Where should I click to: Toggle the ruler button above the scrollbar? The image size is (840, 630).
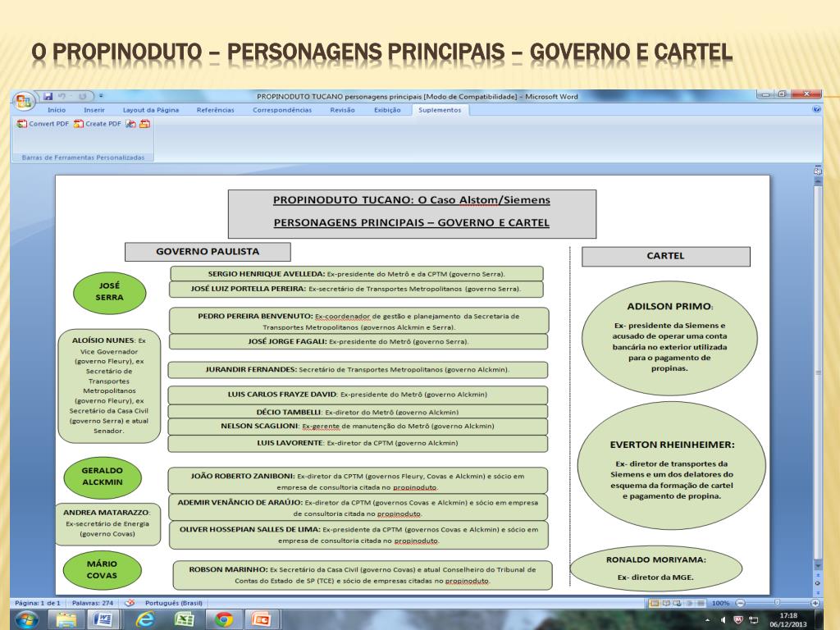point(818,172)
